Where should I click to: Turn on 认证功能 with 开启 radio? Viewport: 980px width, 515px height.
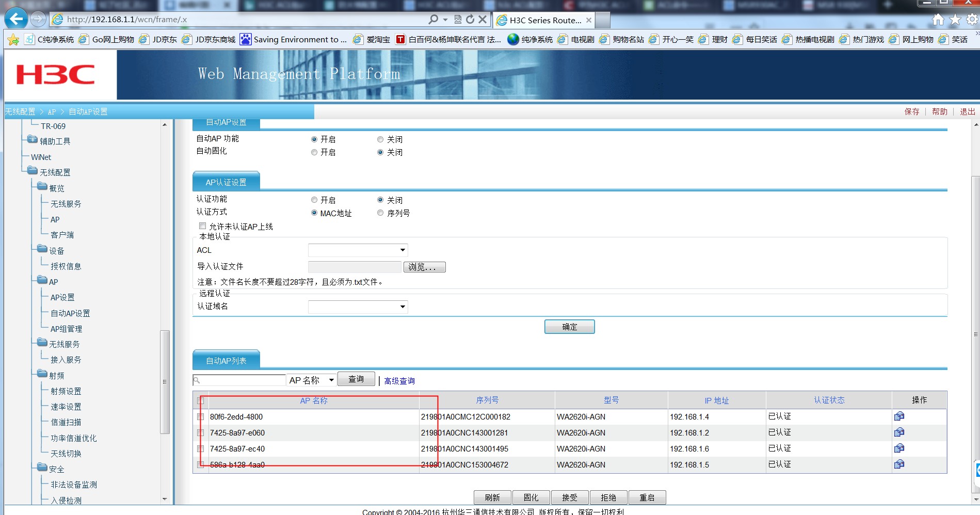[314, 200]
